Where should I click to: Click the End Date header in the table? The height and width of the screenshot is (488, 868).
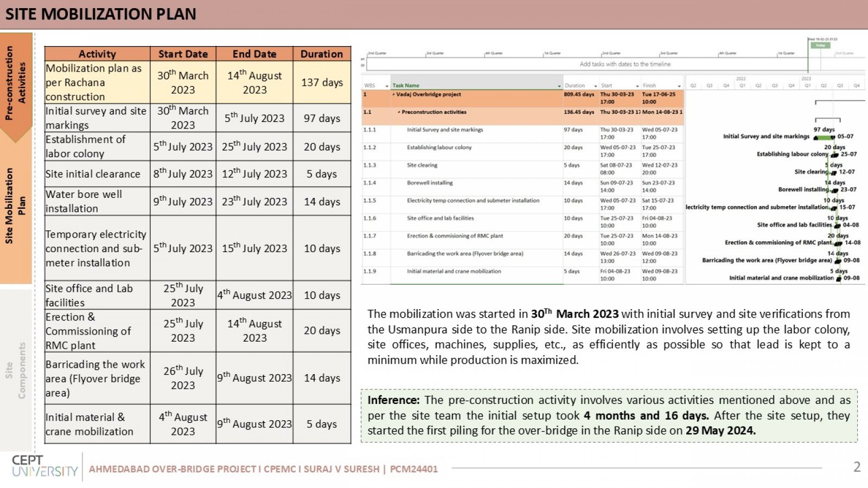tap(254, 54)
